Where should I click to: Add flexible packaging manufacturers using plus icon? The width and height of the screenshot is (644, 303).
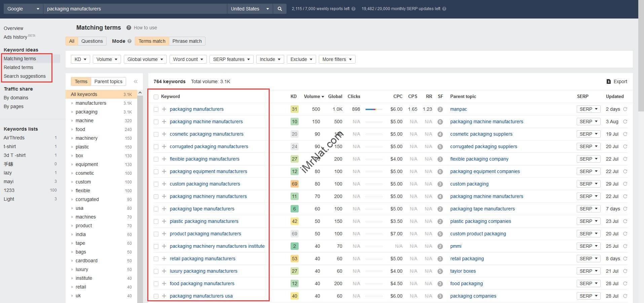164,159
